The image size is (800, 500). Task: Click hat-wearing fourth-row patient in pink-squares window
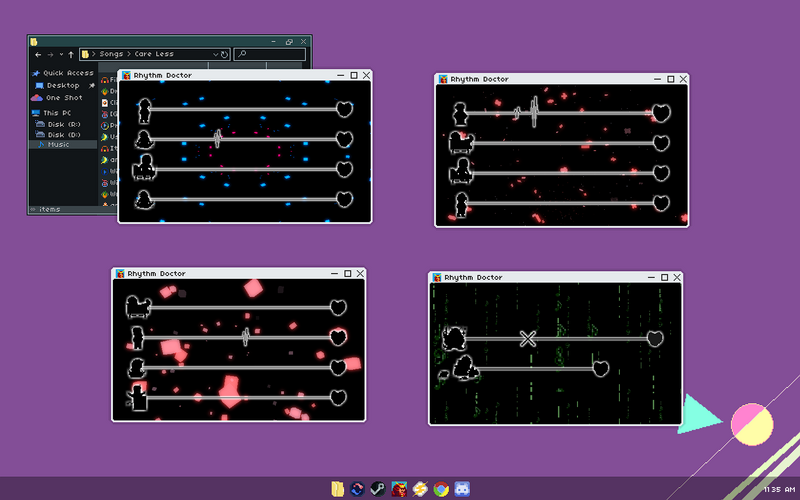tap(137, 397)
